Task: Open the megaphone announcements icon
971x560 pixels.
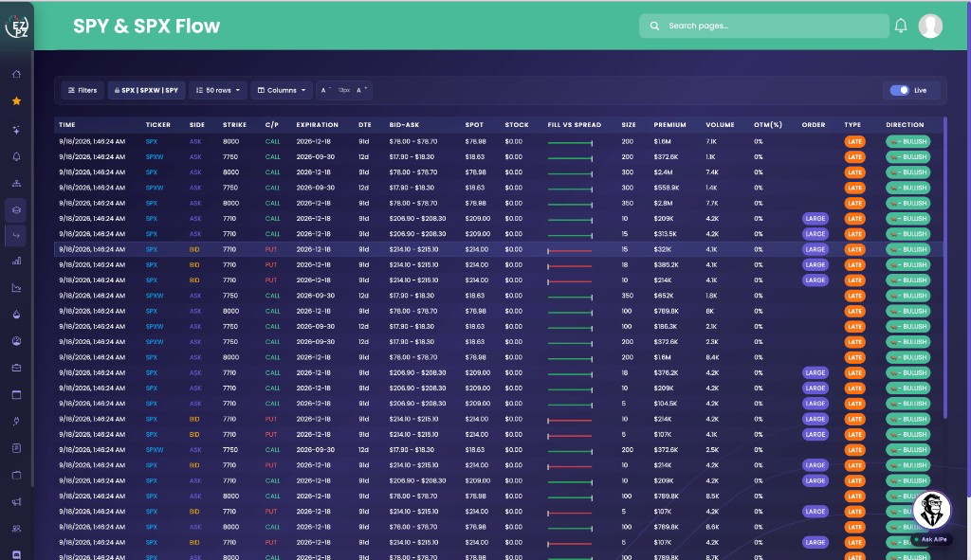Action: point(17,502)
